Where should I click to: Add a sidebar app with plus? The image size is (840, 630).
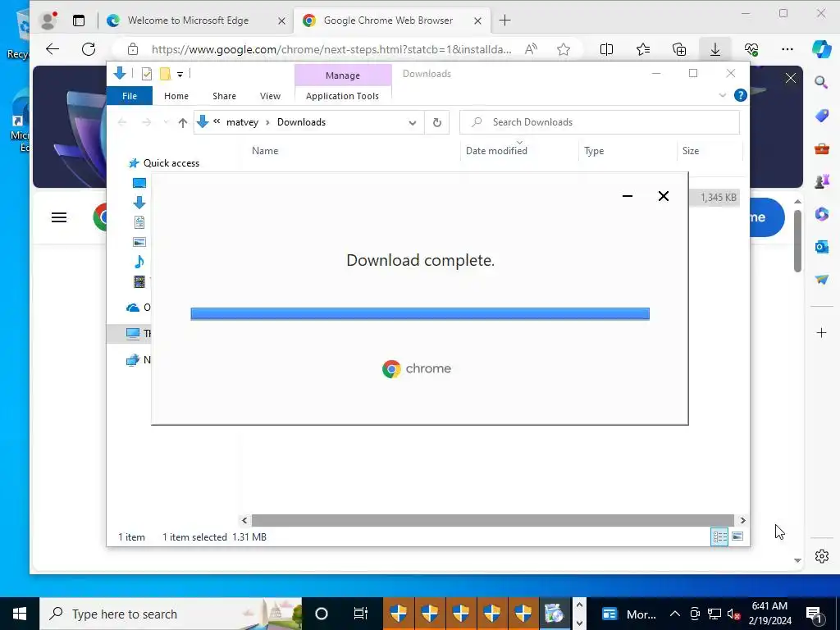click(x=821, y=333)
